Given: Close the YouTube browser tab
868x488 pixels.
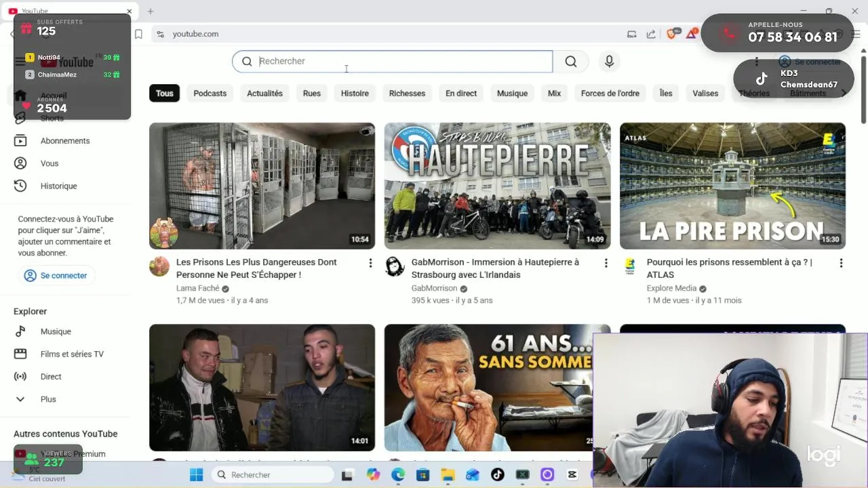Looking at the screenshot, I should pos(130,12).
